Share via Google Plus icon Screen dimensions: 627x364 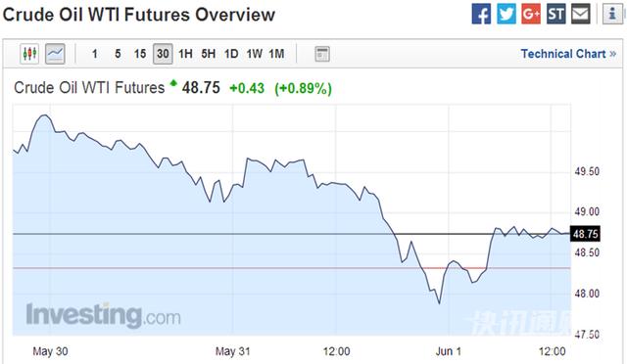531,14
